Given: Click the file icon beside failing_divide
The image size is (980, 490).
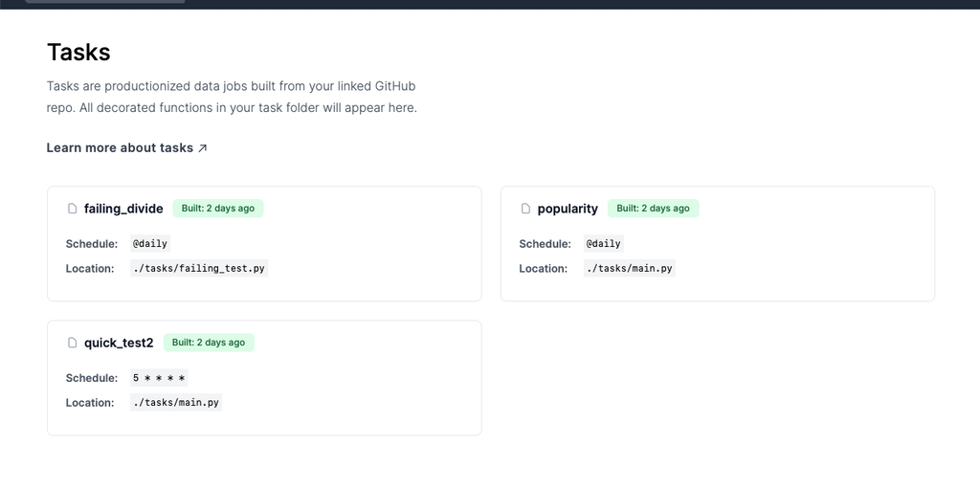Looking at the screenshot, I should tap(72, 209).
